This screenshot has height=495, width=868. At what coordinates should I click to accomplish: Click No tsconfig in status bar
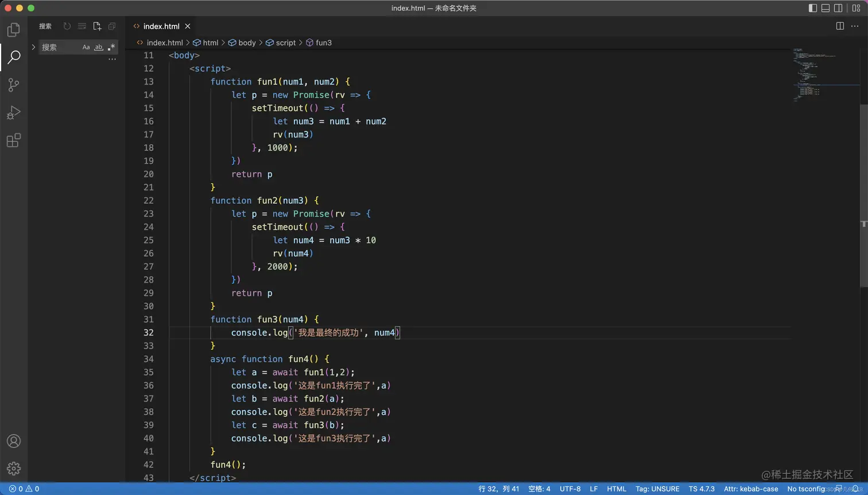[x=806, y=489]
